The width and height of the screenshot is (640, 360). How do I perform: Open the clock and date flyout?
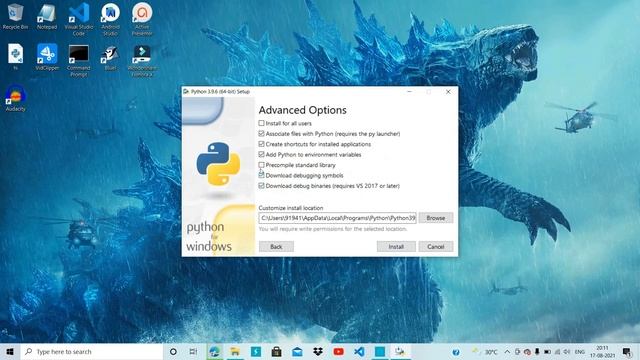[x=602, y=352]
